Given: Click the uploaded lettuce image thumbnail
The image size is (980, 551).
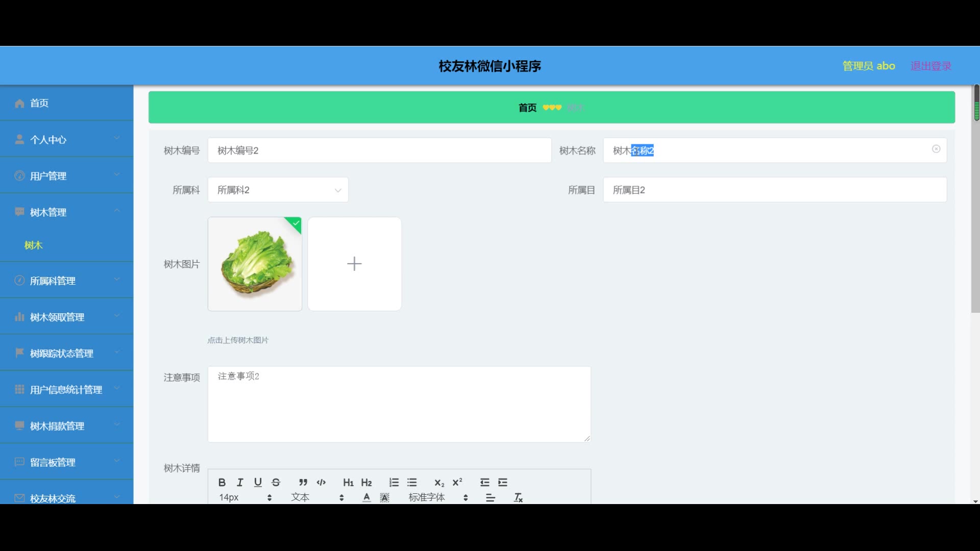Looking at the screenshot, I should pos(255,264).
